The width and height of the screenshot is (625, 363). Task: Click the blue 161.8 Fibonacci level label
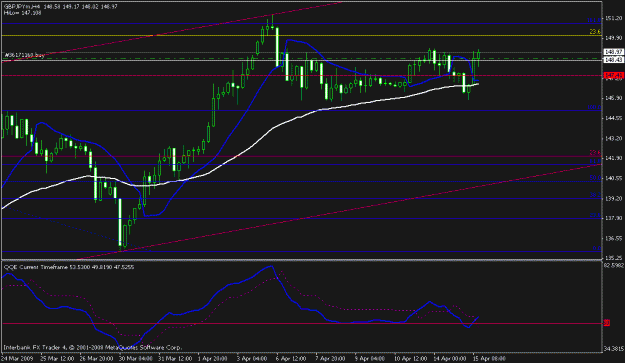[594, 20]
